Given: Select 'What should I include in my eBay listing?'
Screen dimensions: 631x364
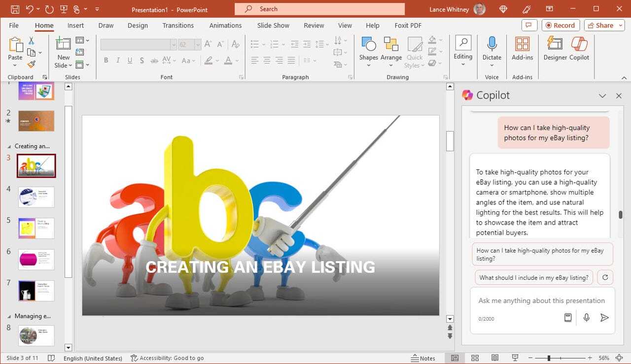Looking at the screenshot, I should [x=534, y=277].
